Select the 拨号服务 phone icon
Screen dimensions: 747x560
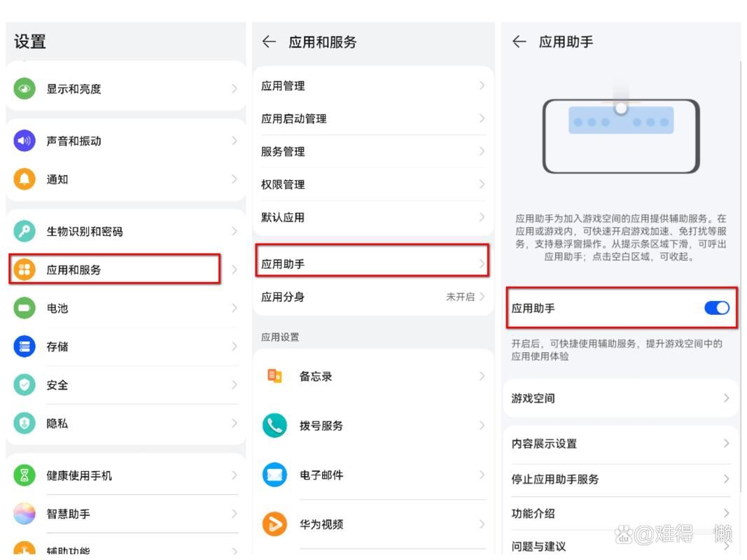coord(275,425)
